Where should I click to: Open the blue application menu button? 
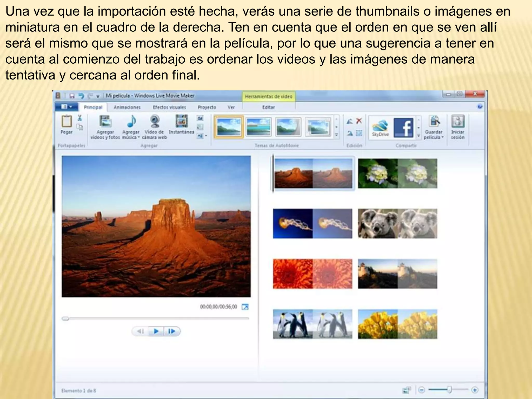(x=66, y=107)
